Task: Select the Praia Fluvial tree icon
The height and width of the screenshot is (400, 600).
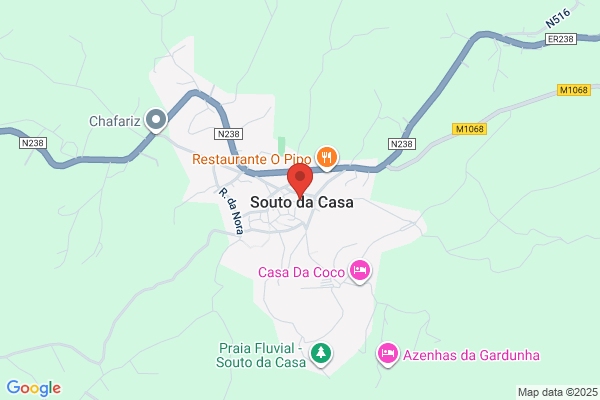Action: (321, 354)
